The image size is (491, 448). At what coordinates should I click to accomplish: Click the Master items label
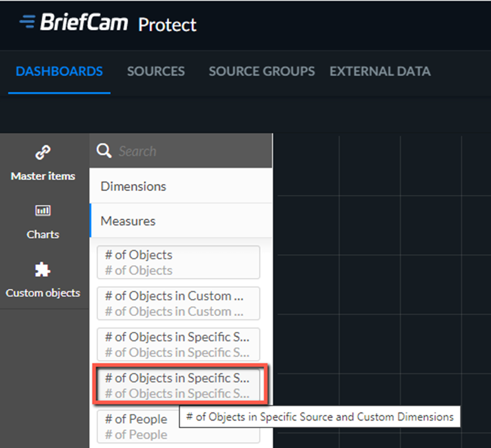(x=43, y=176)
